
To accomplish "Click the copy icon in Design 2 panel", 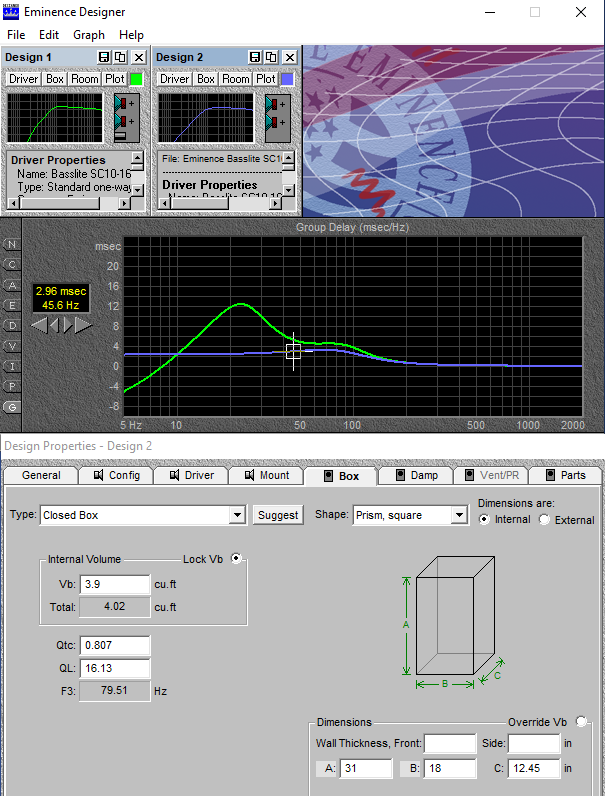I will tap(272, 57).
